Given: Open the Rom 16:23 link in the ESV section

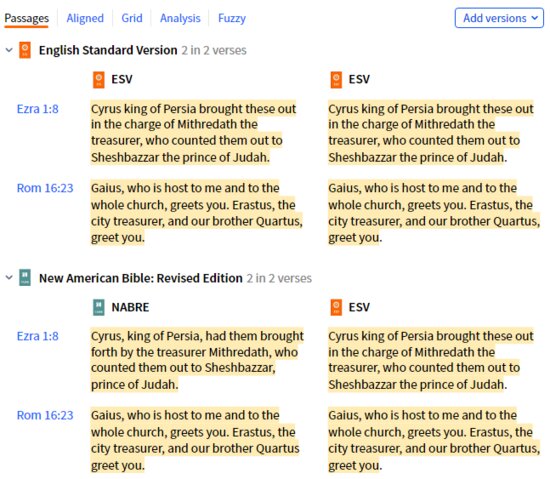Looking at the screenshot, I should [x=45, y=188].
